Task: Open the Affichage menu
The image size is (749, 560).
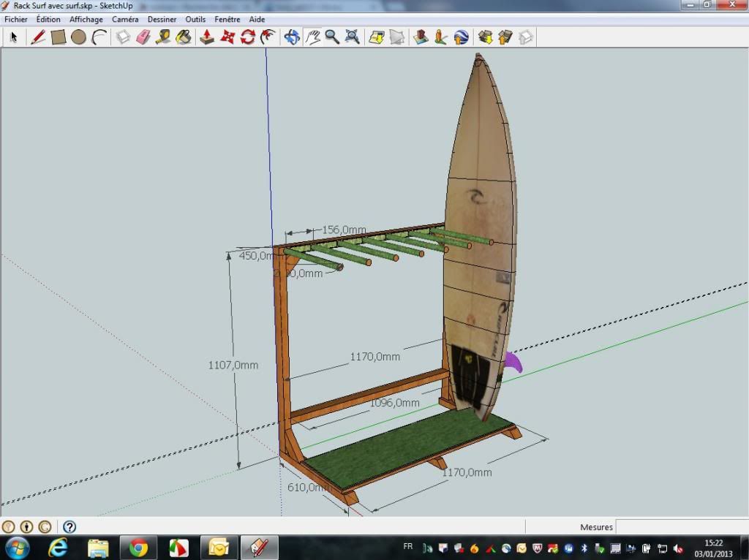Action: (x=86, y=19)
